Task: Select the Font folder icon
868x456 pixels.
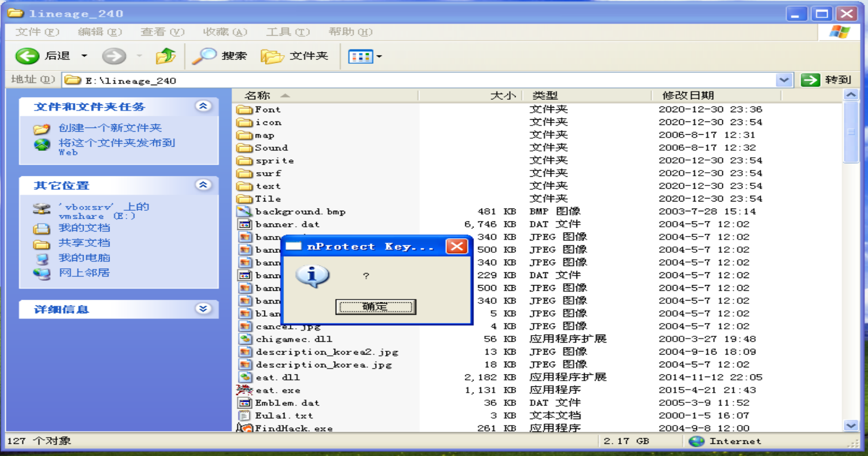Action: pos(245,109)
